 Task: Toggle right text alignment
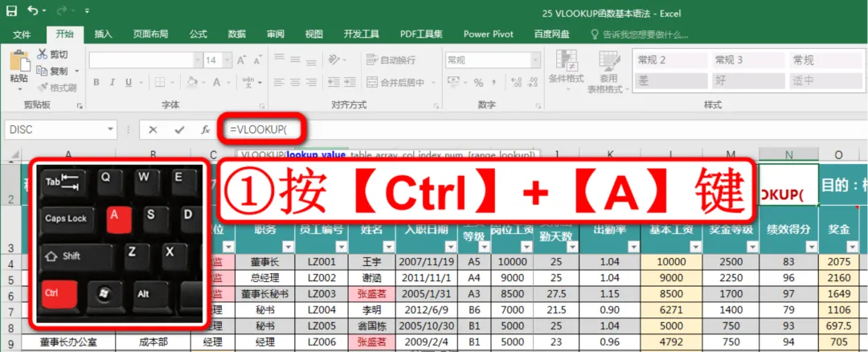tap(312, 83)
